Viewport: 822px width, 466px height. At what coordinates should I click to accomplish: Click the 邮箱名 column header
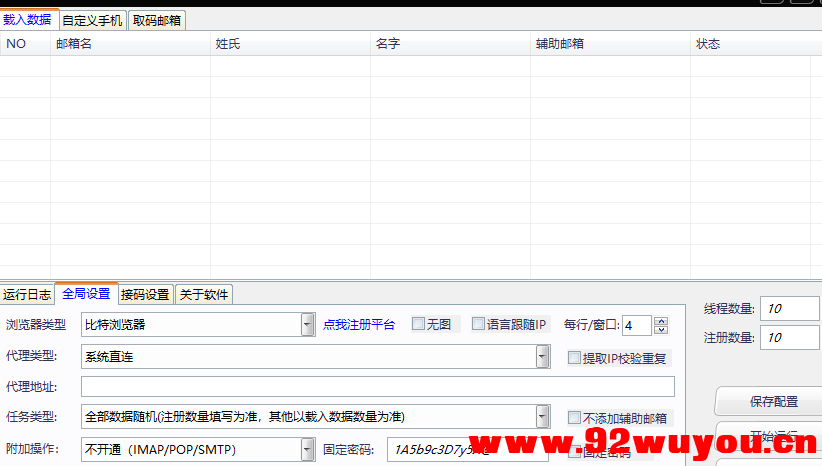[x=130, y=44]
